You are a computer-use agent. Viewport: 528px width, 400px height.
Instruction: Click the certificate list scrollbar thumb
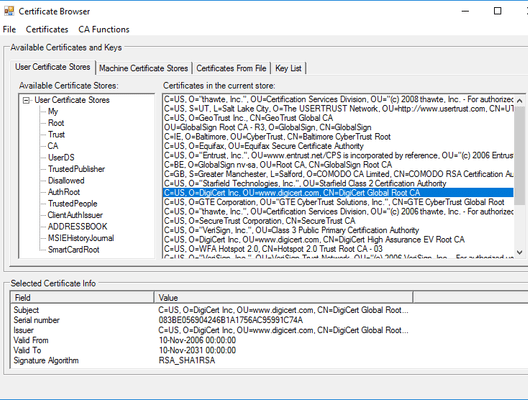point(520,156)
